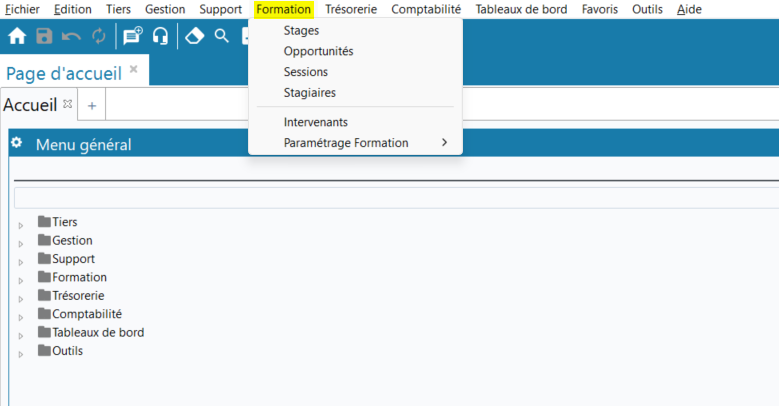Click the magnifying glass search icon

[222, 36]
